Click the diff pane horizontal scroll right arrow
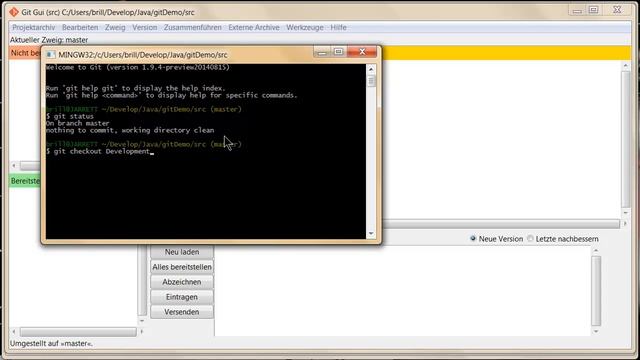 click(x=625, y=224)
